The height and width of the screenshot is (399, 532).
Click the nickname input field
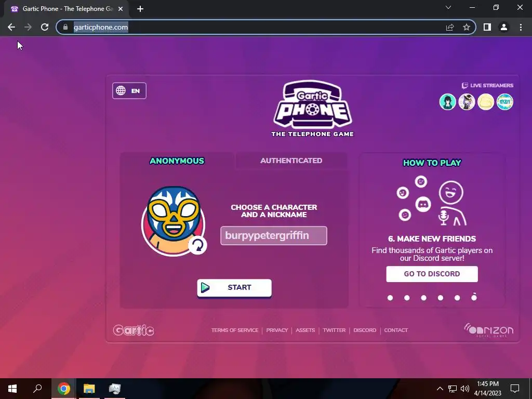pos(274,235)
